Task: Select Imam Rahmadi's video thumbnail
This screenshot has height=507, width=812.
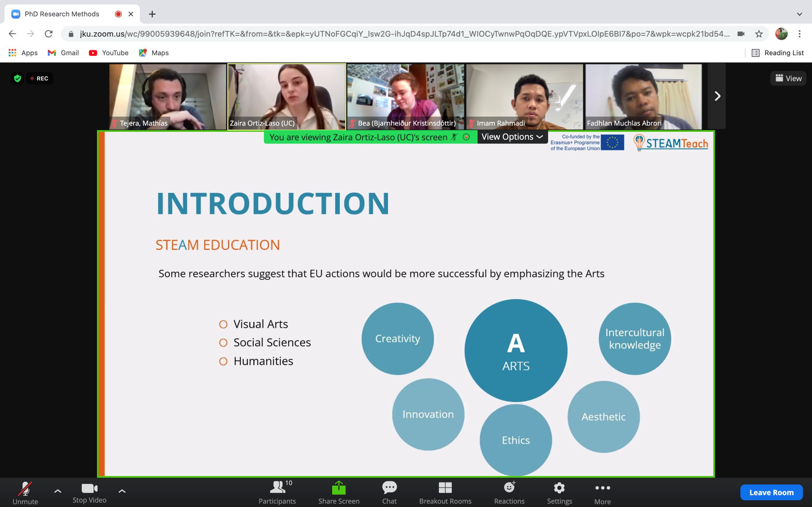Action: click(524, 97)
